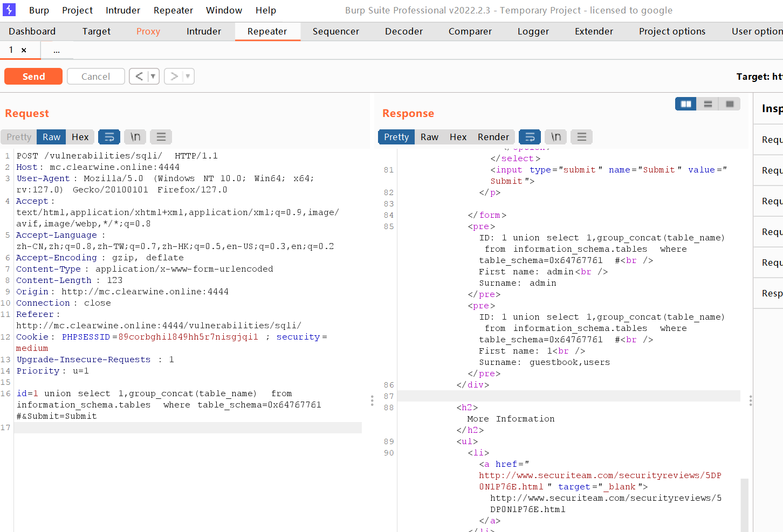Click the 'guestbook,users' surname text in response
Viewport: 783px width, 532px height.
(569, 362)
